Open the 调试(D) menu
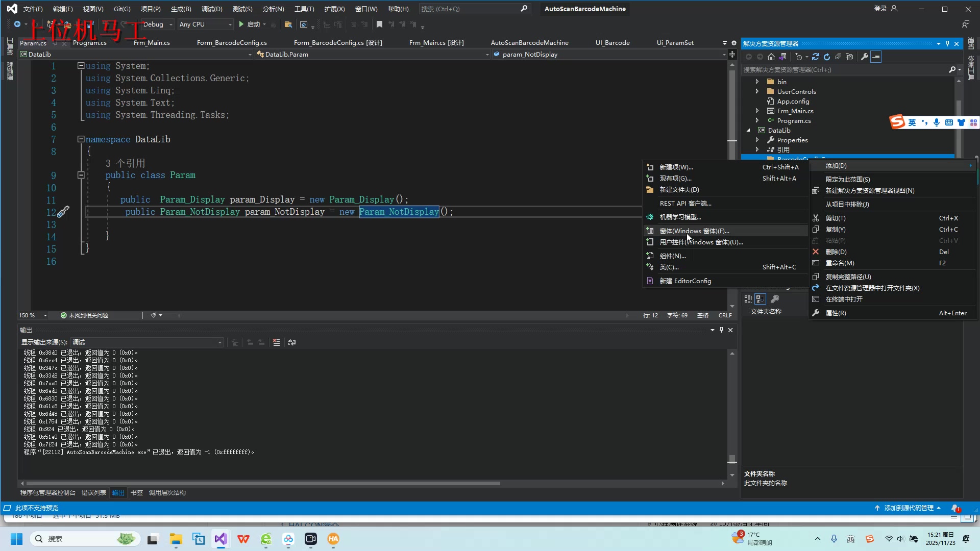Screen dimensions: 980x551 click(x=212, y=9)
